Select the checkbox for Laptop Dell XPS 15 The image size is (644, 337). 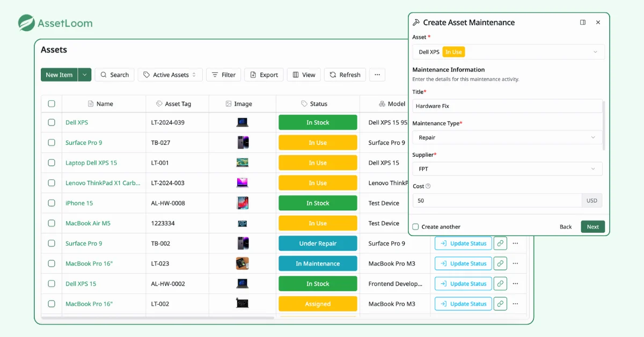coord(52,163)
